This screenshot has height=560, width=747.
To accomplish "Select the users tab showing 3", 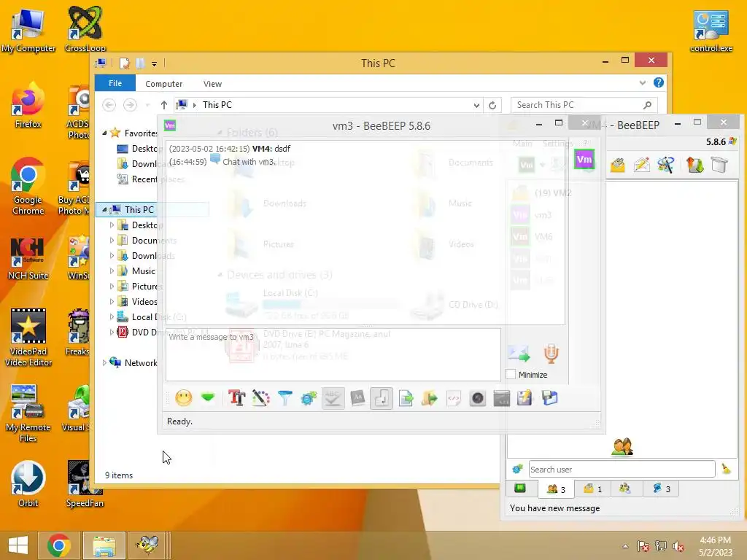I will [x=556, y=489].
